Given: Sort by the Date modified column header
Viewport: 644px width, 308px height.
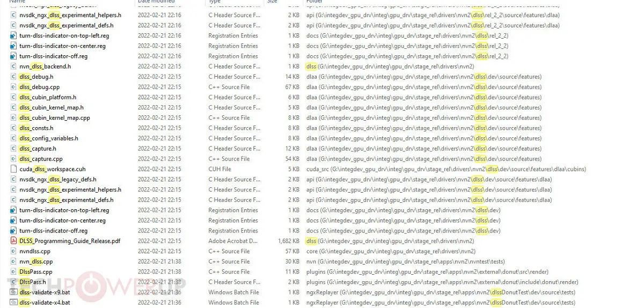Looking at the screenshot, I should tap(156, 2).
